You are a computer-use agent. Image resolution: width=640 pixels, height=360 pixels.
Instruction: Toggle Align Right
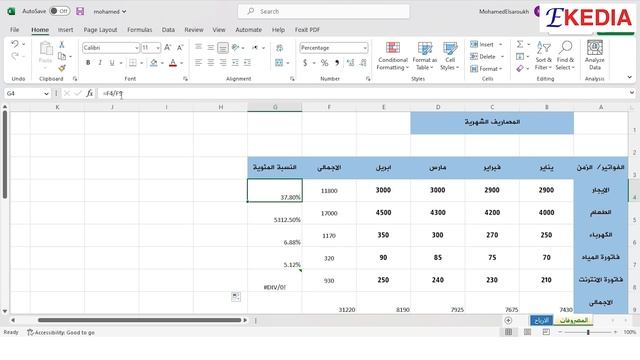point(223,63)
